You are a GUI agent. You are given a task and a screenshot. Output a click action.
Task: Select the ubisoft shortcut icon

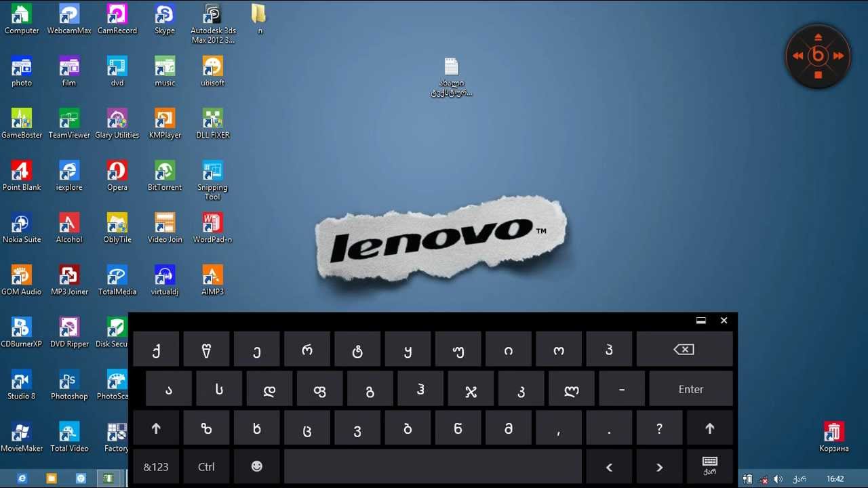(213, 71)
